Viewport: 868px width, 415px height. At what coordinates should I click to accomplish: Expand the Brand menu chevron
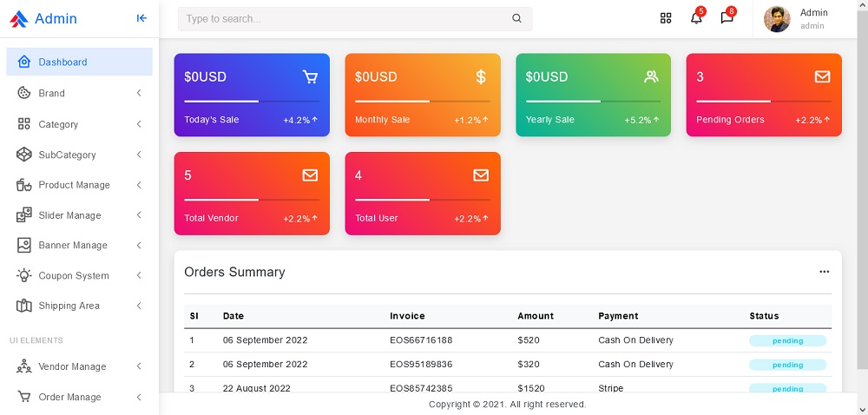(x=139, y=93)
